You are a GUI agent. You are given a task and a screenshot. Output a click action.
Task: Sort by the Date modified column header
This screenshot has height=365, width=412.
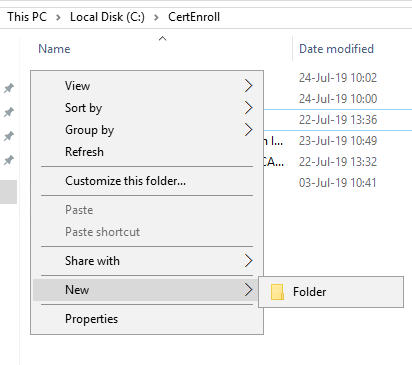click(336, 49)
